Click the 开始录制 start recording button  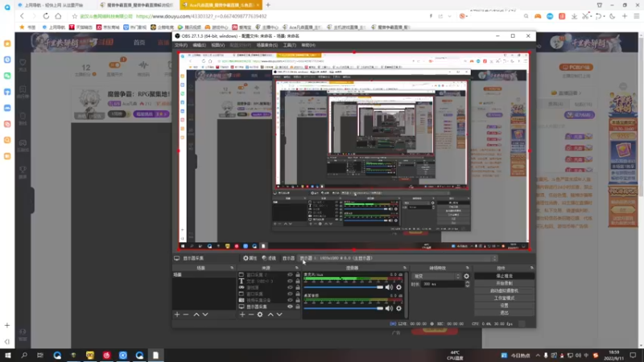point(505,284)
